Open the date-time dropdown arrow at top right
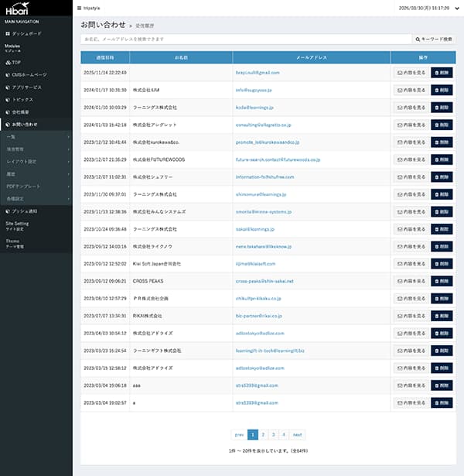Screen dimensions: 464x476 (458, 7)
